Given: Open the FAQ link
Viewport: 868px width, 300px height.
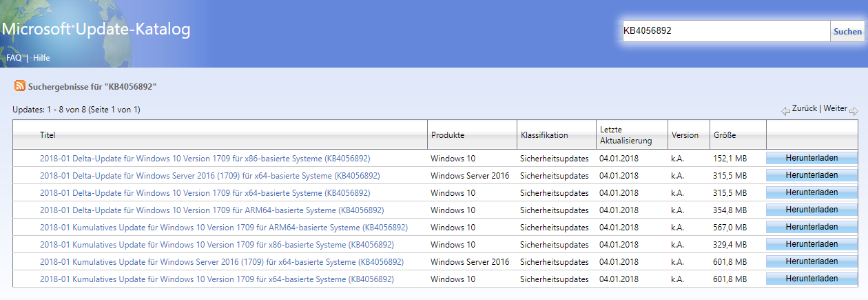Looking at the screenshot, I should click(14, 58).
